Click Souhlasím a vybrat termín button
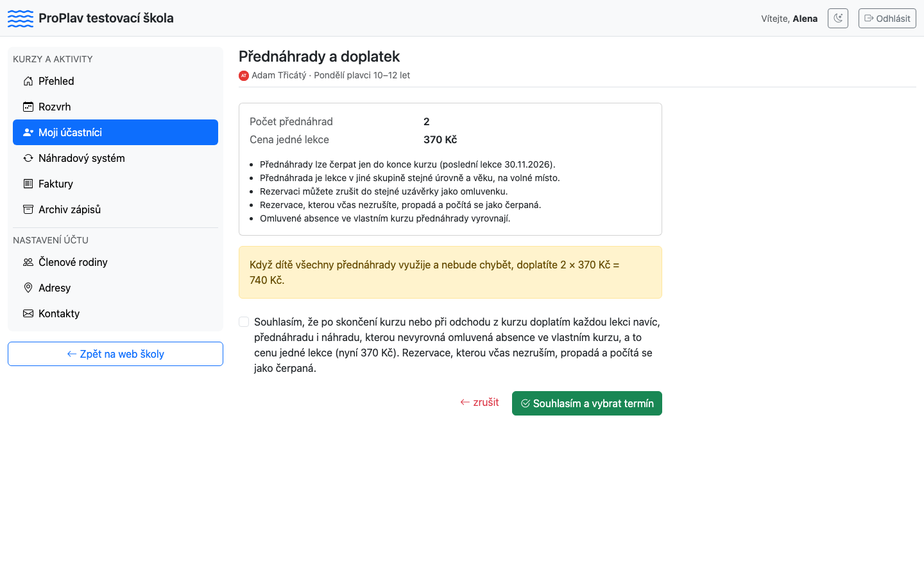Image resolution: width=924 pixels, height=578 pixels. coord(587,403)
